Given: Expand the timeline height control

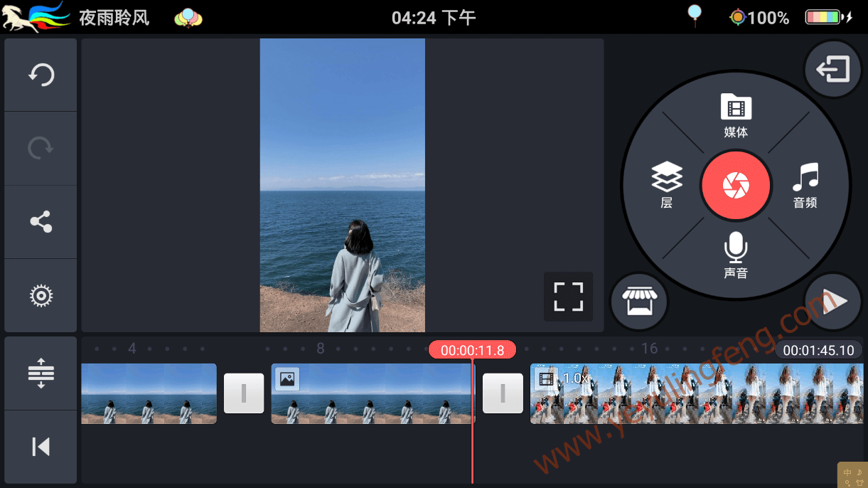Looking at the screenshot, I should click(41, 373).
